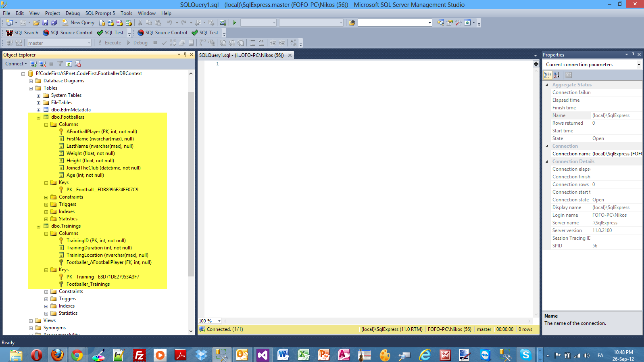Viewport: 644px width, 362px height.
Task: Toggle Alphabetical sort in Properties panel
Action: [x=557, y=75]
